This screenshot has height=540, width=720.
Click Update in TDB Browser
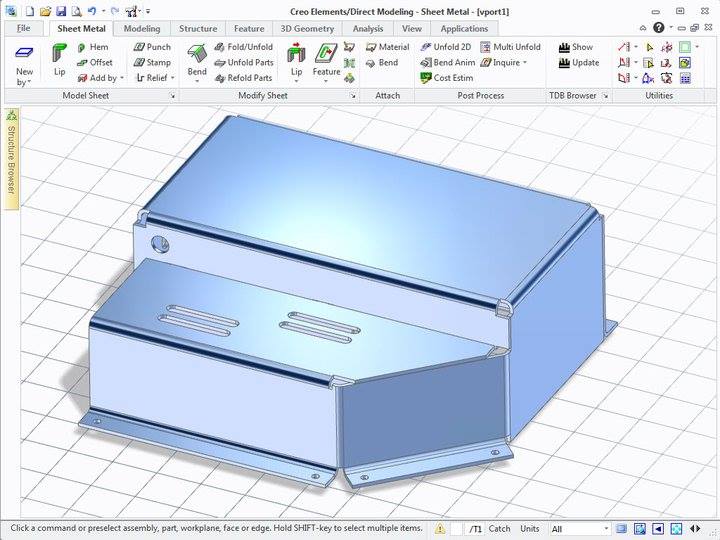tap(579, 62)
